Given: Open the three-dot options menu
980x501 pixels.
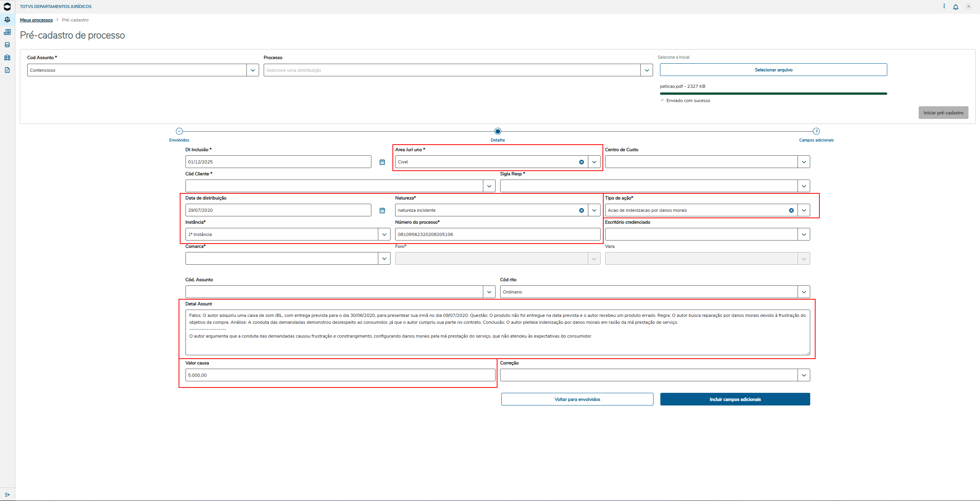Looking at the screenshot, I should (x=944, y=6).
